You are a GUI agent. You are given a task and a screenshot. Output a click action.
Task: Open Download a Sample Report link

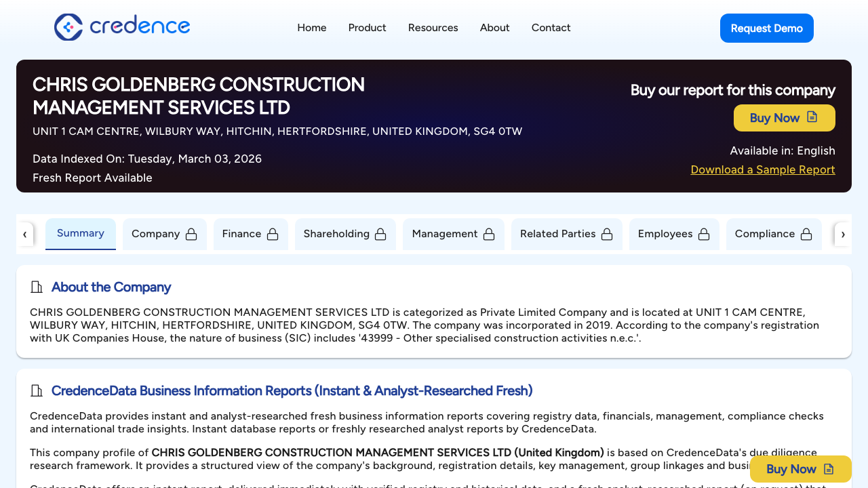coord(762,169)
